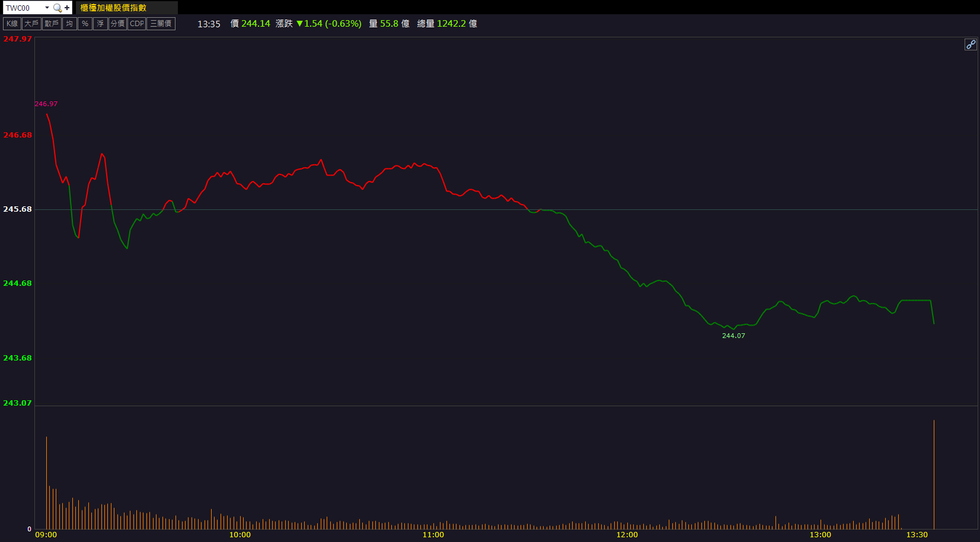Show 三關價 price levels

pyautogui.click(x=161, y=24)
